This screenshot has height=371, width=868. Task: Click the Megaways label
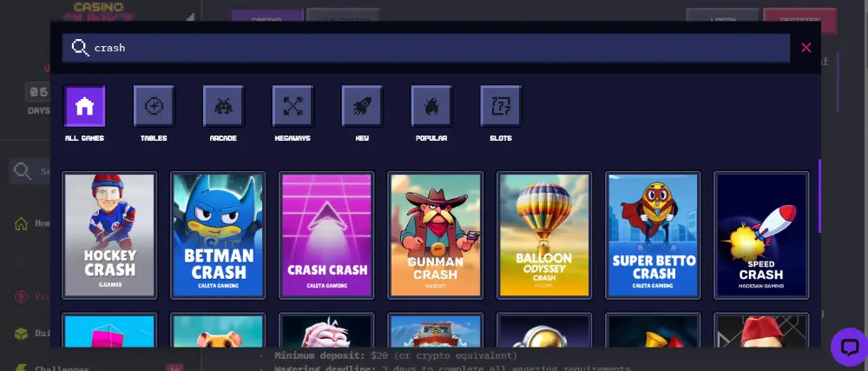pos(293,138)
